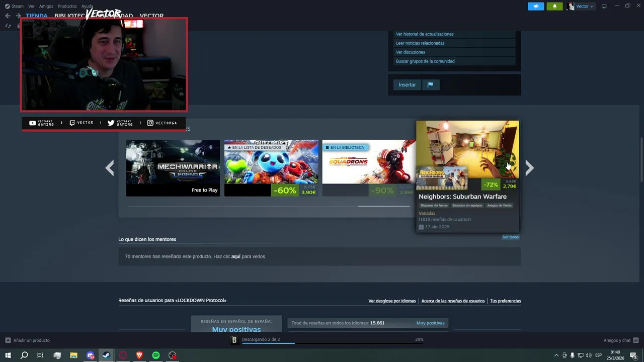Open Spotify from the taskbar
The width and height of the screenshot is (644, 362).
click(x=156, y=355)
